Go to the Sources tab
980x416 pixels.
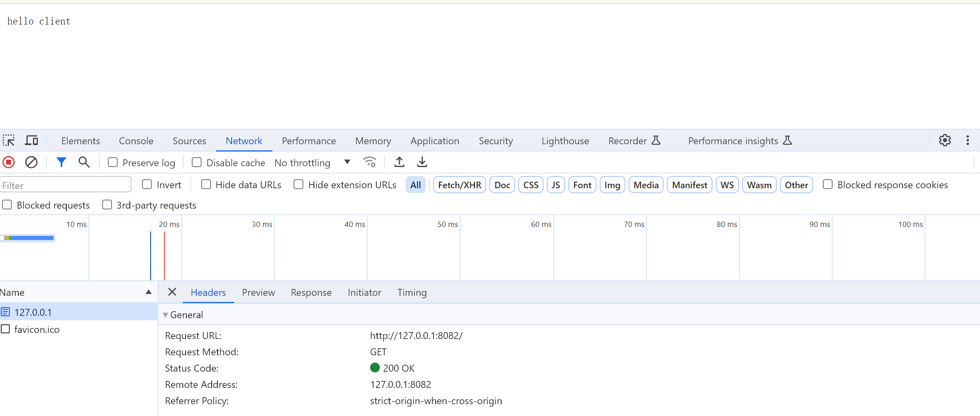pos(189,141)
